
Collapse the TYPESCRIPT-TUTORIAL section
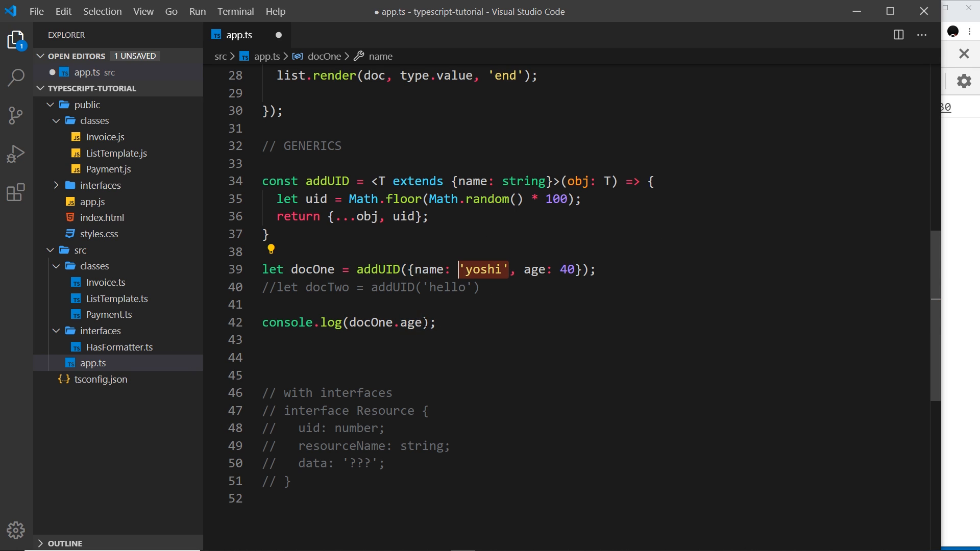coord(41,88)
